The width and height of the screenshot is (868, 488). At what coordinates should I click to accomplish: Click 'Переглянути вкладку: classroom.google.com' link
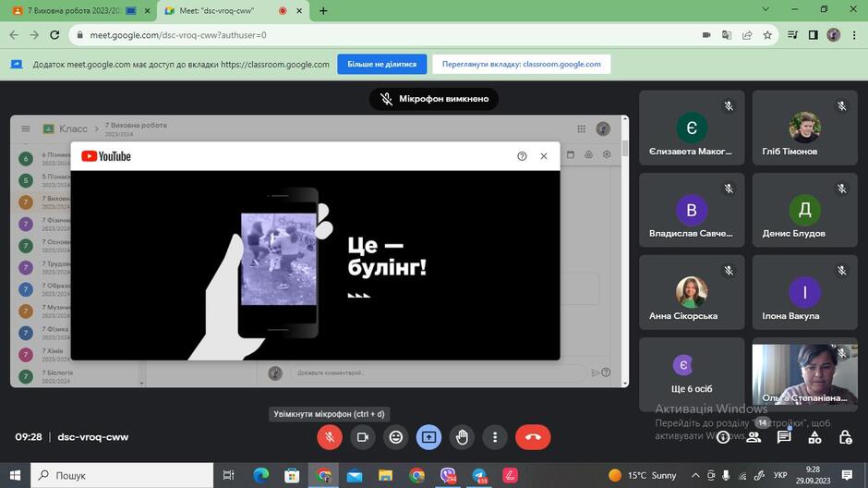(522, 65)
